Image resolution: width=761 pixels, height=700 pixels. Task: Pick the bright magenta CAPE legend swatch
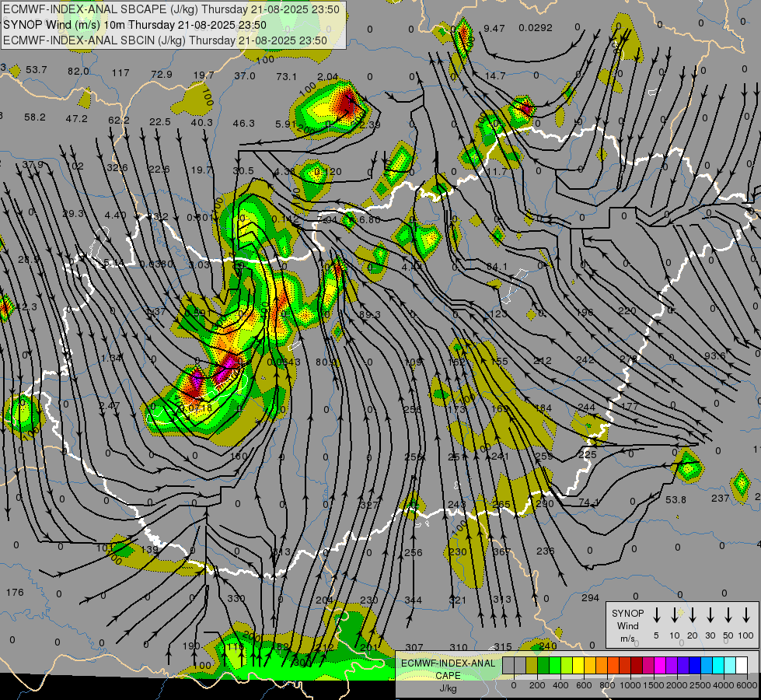[x=660, y=666]
